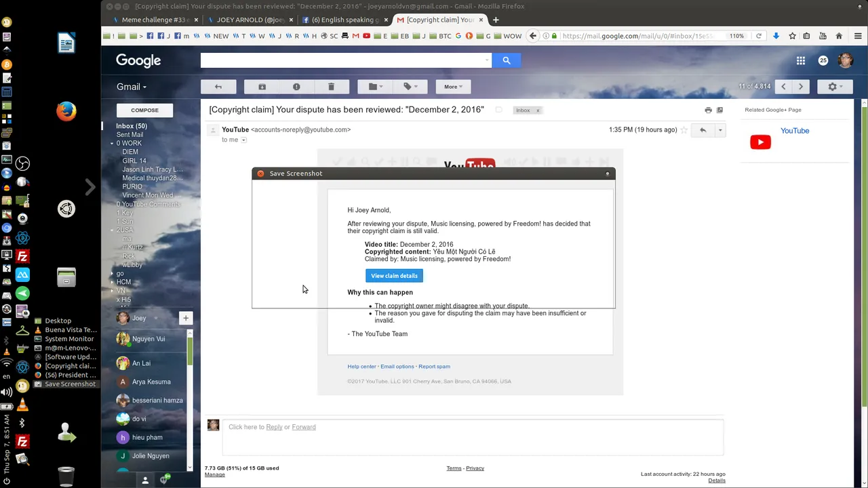Open the Inbox (50) folder
This screenshot has height=488, width=868.
click(132, 126)
